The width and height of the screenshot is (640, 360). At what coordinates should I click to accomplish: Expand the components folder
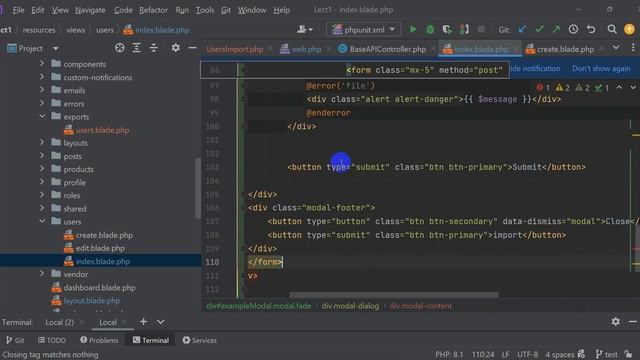tap(42, 64)
